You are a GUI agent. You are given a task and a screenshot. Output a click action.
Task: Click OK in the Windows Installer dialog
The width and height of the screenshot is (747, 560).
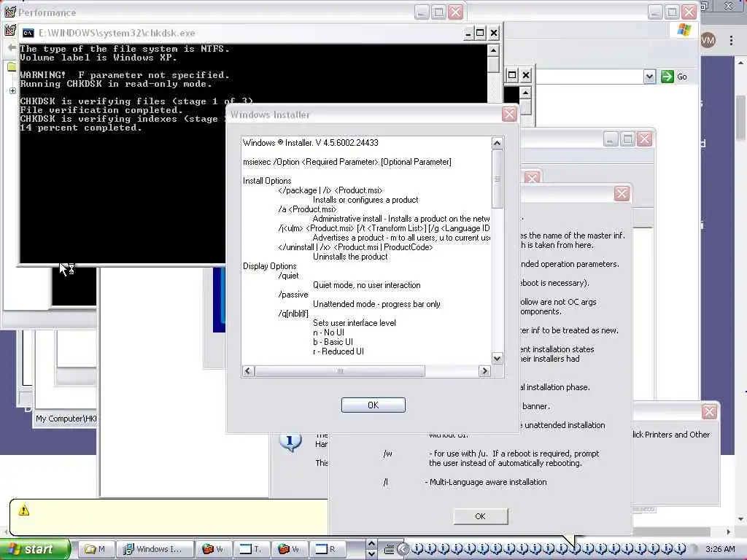[x=373, y=405]
